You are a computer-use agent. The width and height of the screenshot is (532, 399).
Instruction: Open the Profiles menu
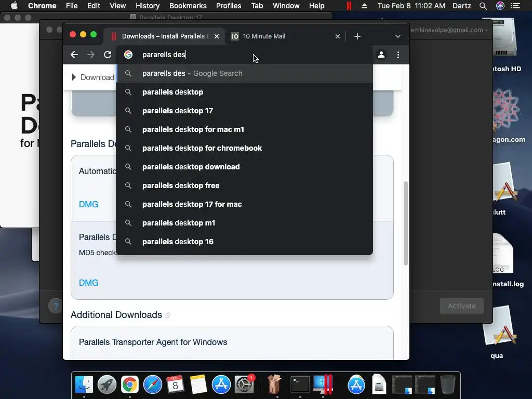coord(229,6)
